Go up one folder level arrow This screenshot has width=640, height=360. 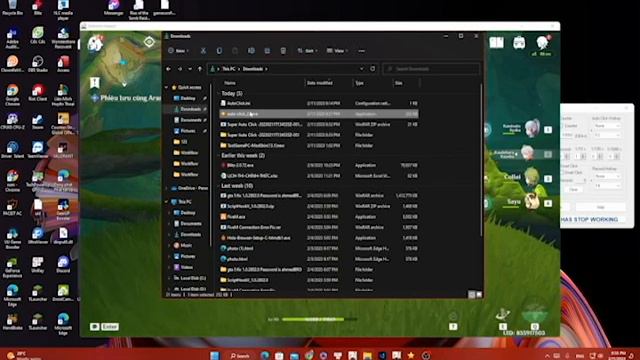pyautogui.click(x=200, y=69)
